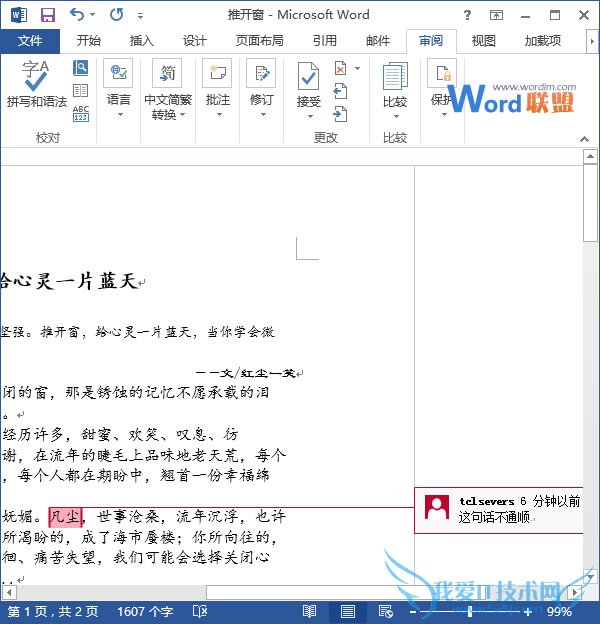Click the 修订 track changes icon
This screenshot has width=600, height=624.
tap(261, 73)
